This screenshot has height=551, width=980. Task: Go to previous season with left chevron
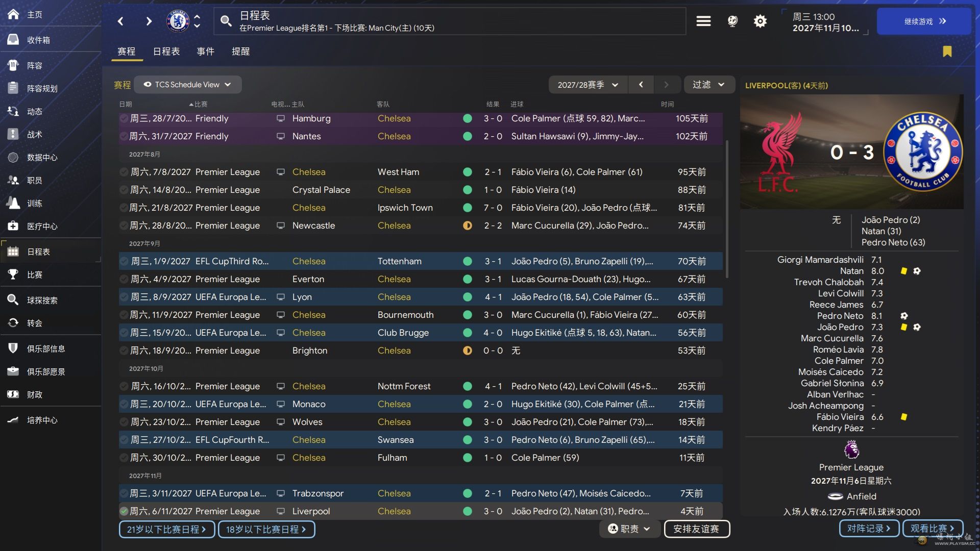[641, 85]
